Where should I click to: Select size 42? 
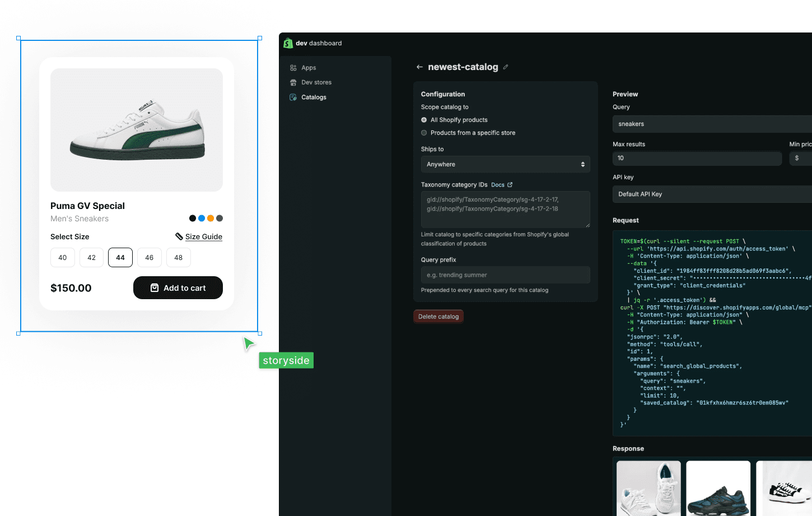(x=92, y=258)
